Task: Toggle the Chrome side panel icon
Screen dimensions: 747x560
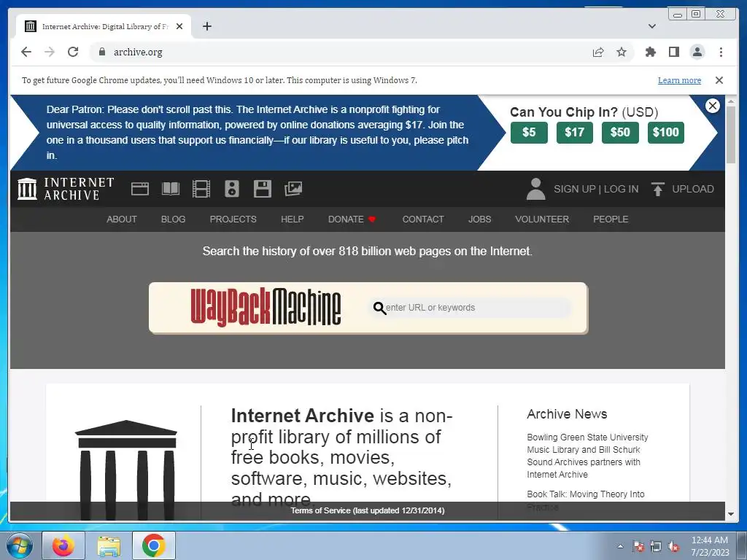Action: [673, 52]
